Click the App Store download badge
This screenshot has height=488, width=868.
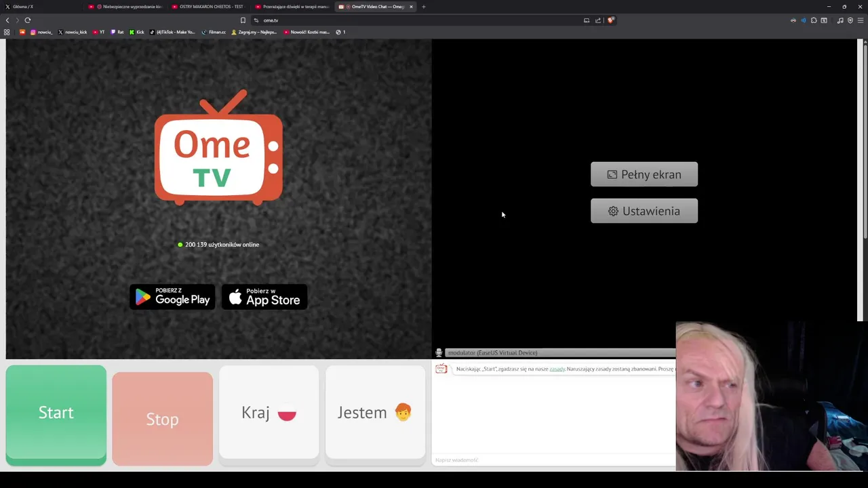(x=264, y=297)
